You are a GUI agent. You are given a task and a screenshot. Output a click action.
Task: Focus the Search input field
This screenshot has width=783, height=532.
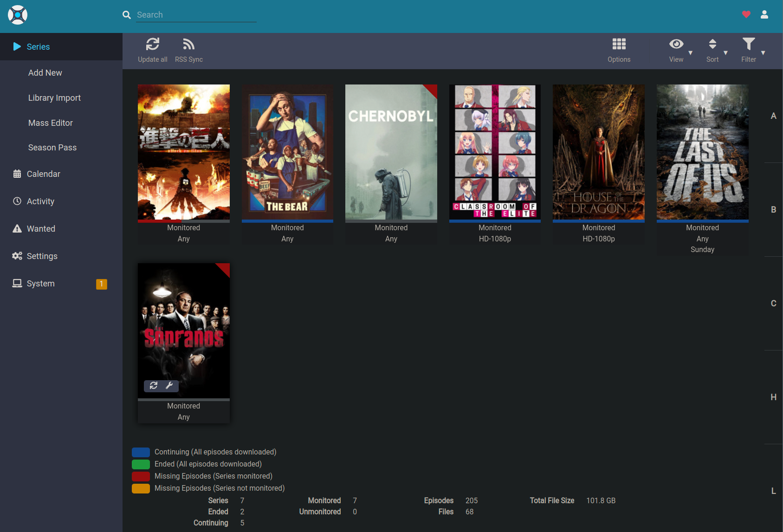click(x=196, y=15)
